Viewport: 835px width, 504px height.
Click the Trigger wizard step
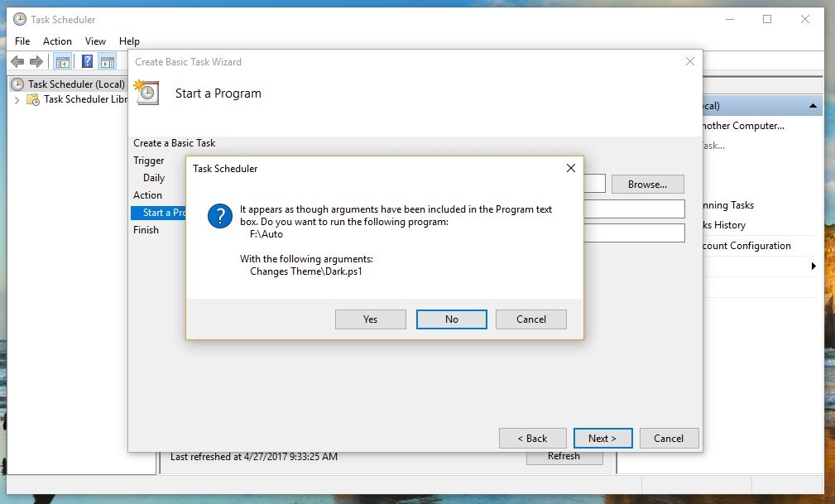[149, 161]
